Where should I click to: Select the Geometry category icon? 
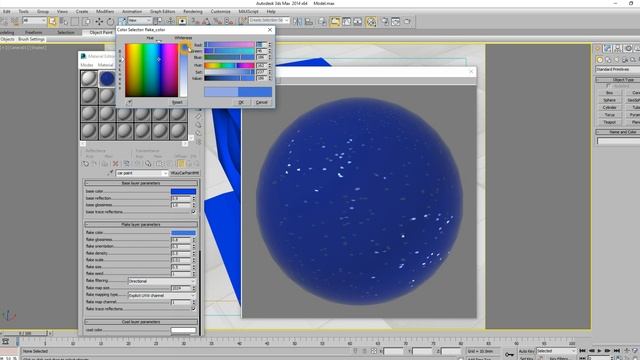[x=600, y=60]
